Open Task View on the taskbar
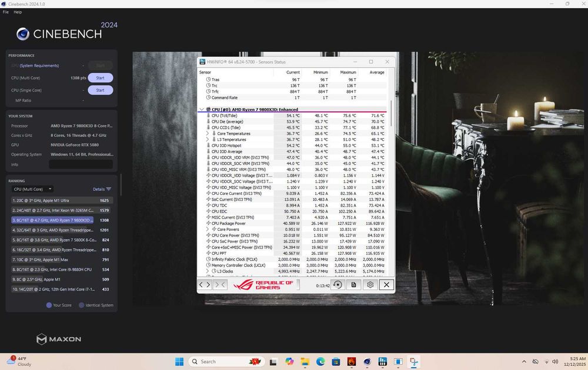Image resolution: width=588 pixels, height=370 pixels. coord(273,362)
